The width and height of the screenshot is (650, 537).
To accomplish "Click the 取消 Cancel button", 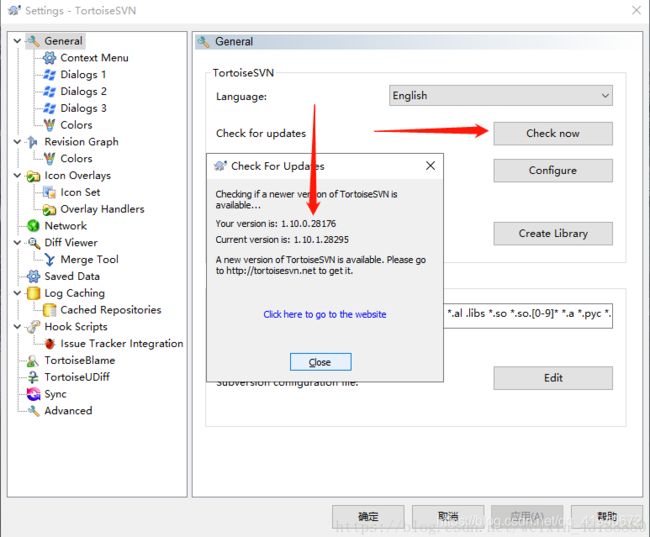I will (448, 516).
